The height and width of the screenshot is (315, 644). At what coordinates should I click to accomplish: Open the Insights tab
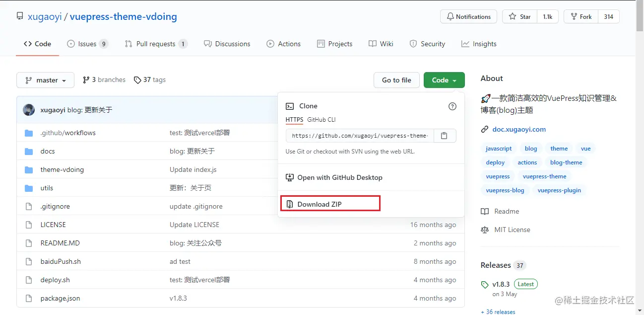click(x=479, y=44)
